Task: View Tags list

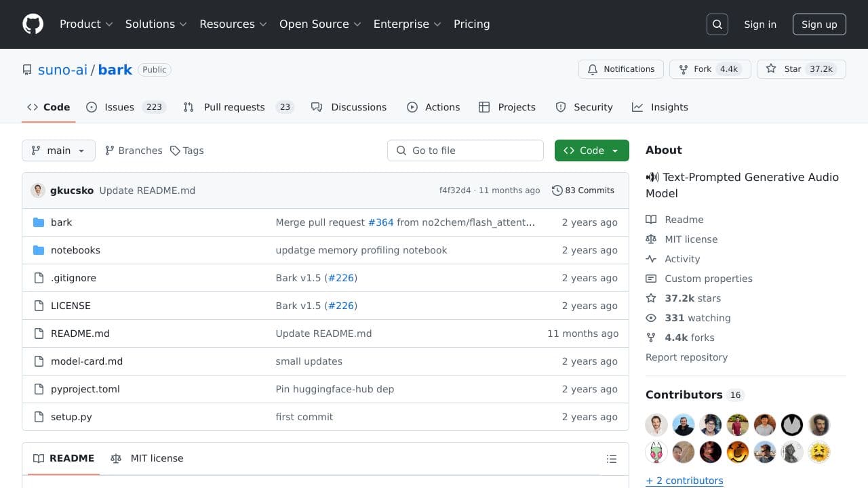Action: coord(187,150)
